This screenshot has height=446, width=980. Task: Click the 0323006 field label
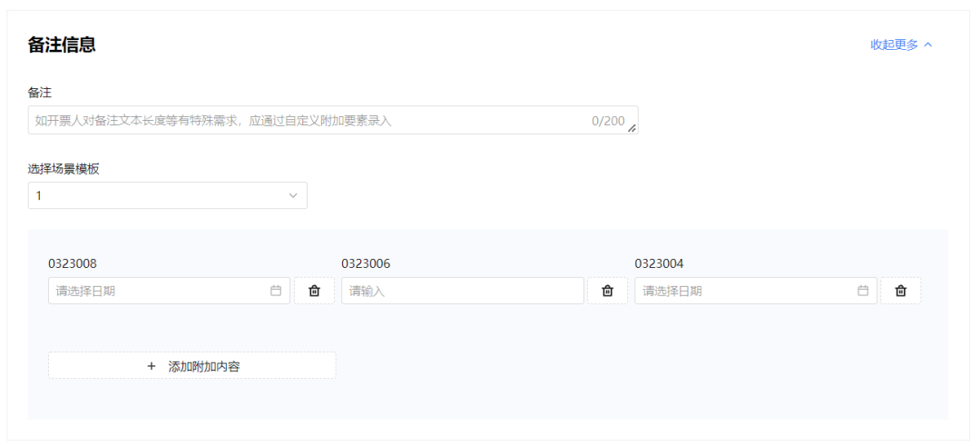point(366,263)
